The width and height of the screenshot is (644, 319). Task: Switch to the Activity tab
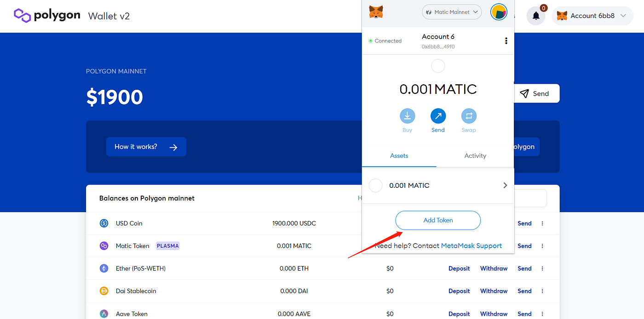click(x=475, y=156)
